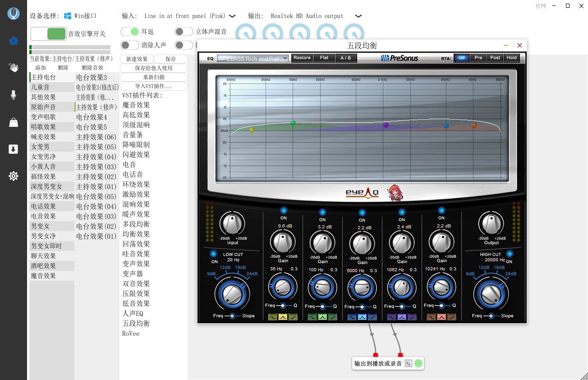Screen dimensions: 588x380
Task: Open the microphone icon in left sidebar
Action: (x=14, y=95)
